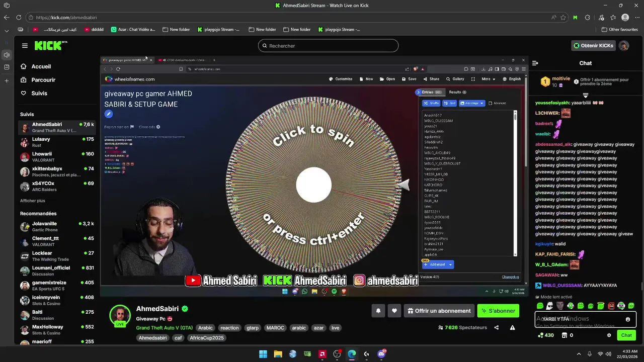The width and height of the screenshot is (644, 362).
Task: Collapse the chat panel arrow icon
Action: [x=535, y=63]
